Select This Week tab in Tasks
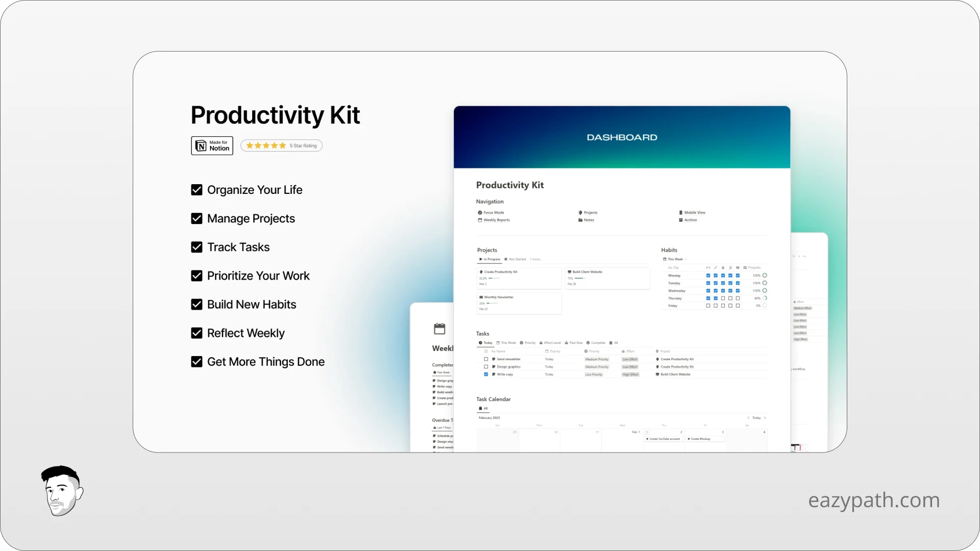The width and height of the screenshot is (980, 551). (x=506, y=343)
